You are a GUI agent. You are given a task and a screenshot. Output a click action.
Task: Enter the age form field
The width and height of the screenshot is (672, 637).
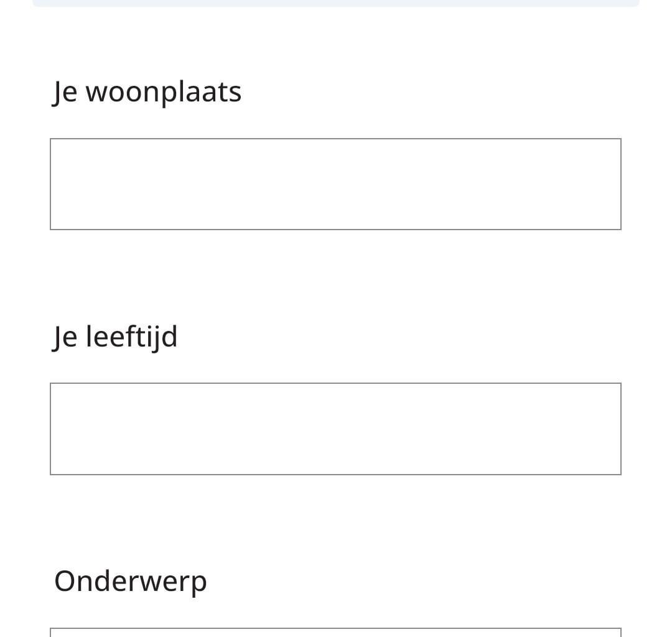point(335,429)
